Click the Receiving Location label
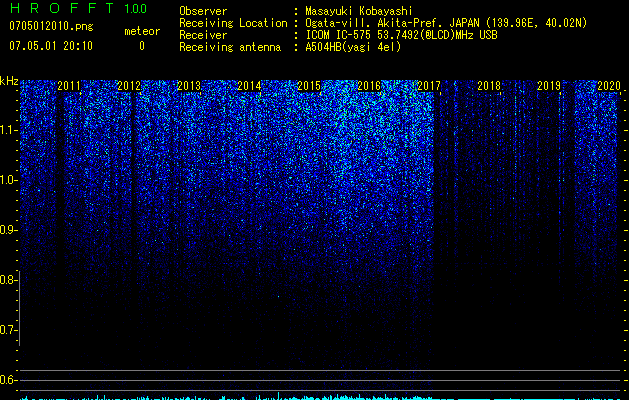 [x=233, y=23]
